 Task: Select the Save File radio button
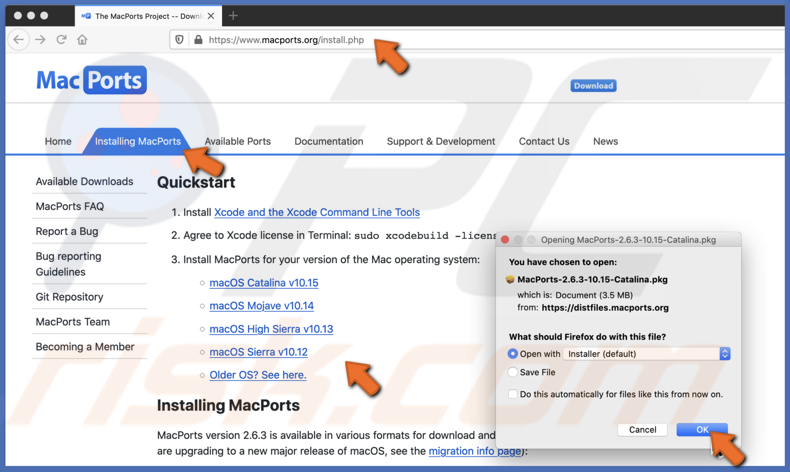coord(513,372)
